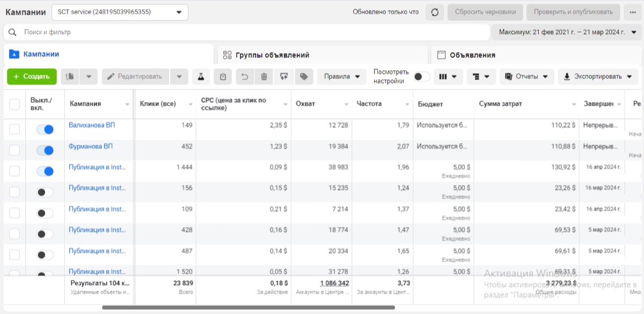Image resolution: width=644 pixels, height=314 pixels.
Task: Open the Клики (все) column header arrow
Action: (x=191, y=104)
